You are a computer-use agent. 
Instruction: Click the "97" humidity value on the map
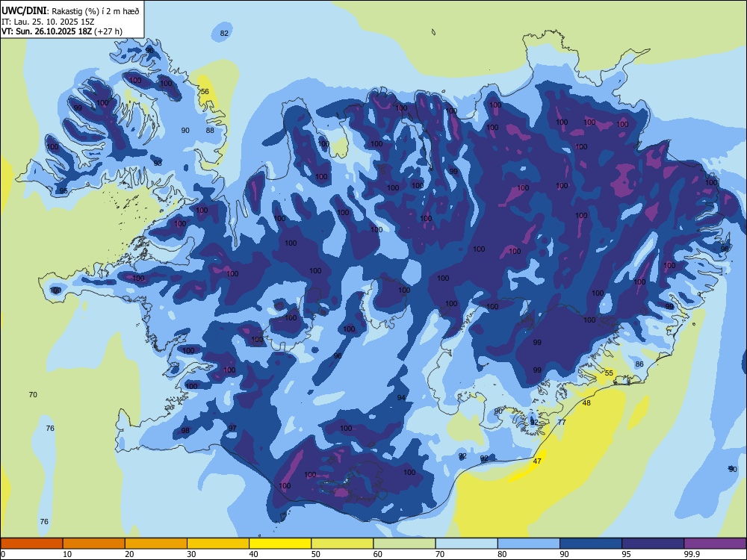pos(232,428)
